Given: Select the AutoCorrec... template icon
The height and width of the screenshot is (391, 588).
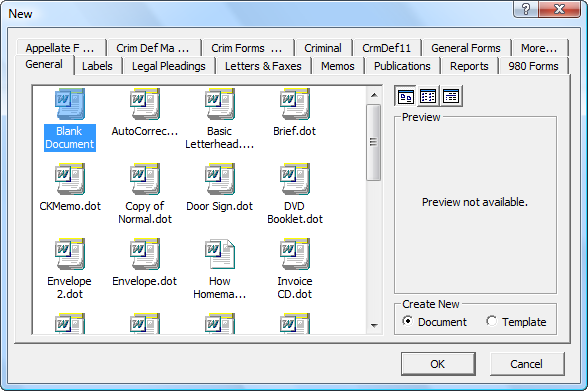Looking at the screenshot, I should [145, 104].
